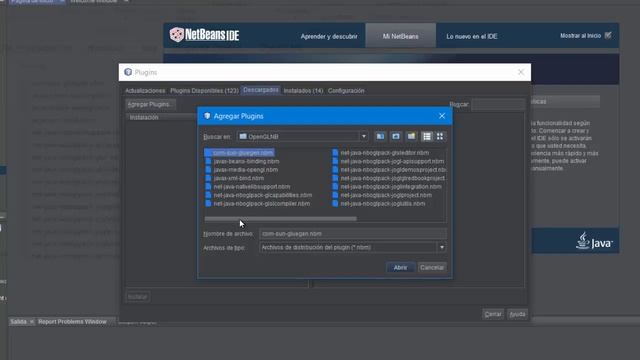Click Cerrar button in Plugins window
This screenshot has width=640, height=360.
point(493,314)
